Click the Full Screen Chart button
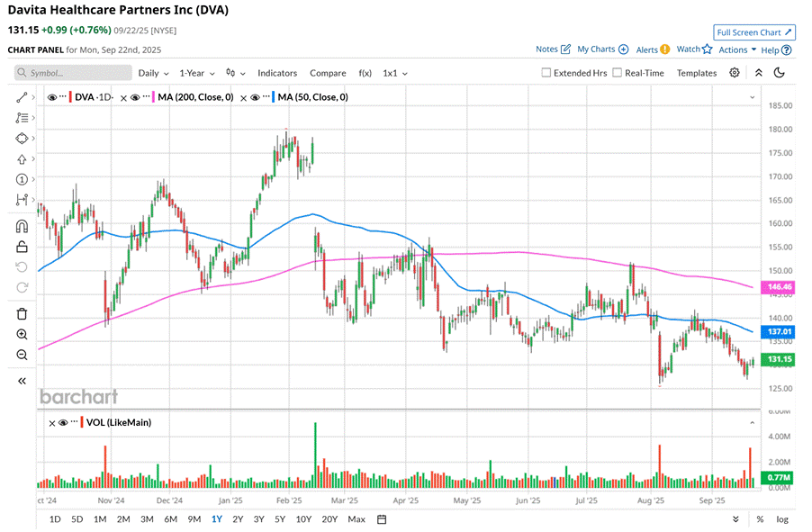This screenshot has width=812, height=532. 753,32
